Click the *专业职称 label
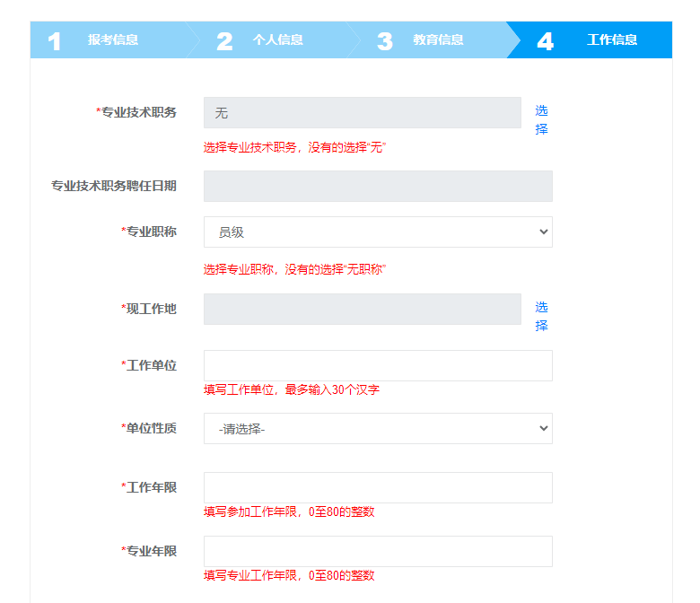Viewport: 700px width, 603px height. coord(149,232)
